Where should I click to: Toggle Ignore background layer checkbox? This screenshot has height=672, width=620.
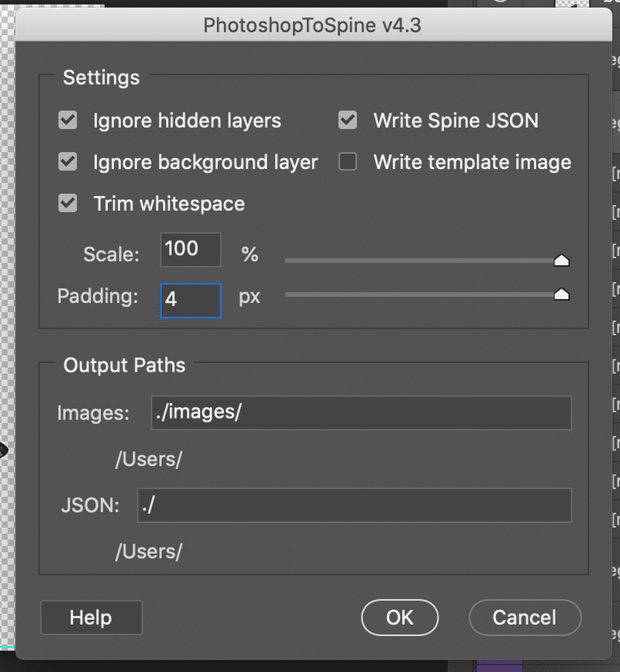[67, 162]
